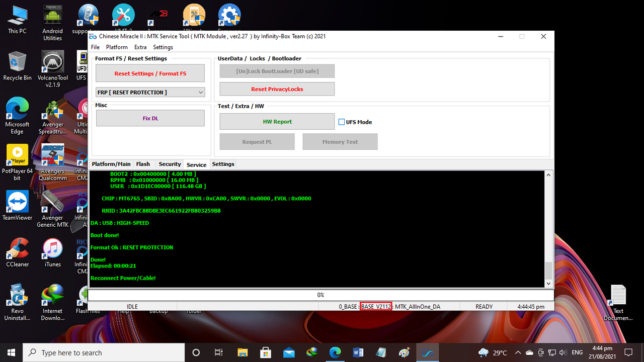The width and height of the screenshot is (644, 362).
Task: Click Type here to search box
Action: point(104,352)
